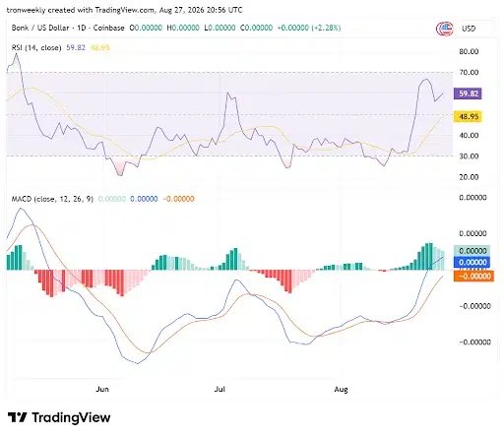504x437 pixels.
Task: Click the yellow RSI average tag 48.95
Action: point(468,116)
